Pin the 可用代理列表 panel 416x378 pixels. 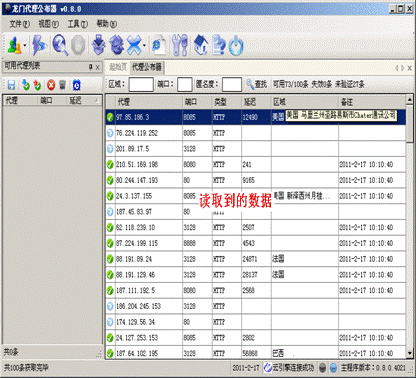pos(90,67)
